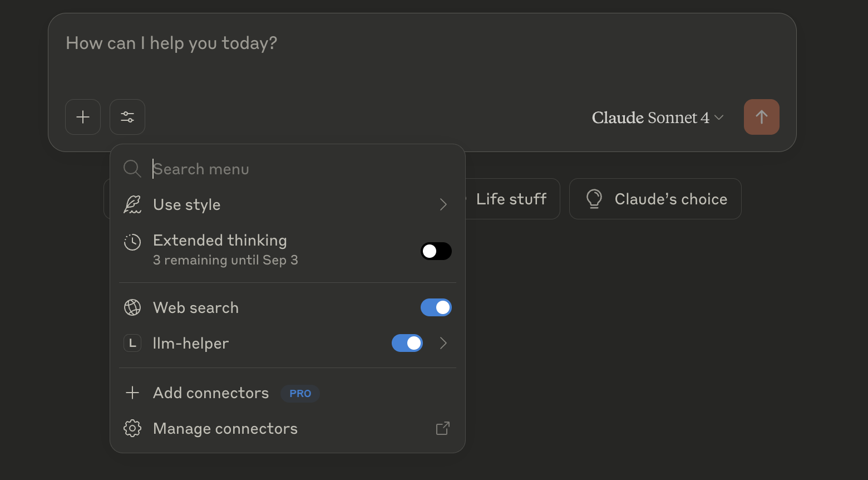Click the '3 remaining until Sep 3' text
Viewport: 868px width, 480px height.
(225, 260)
